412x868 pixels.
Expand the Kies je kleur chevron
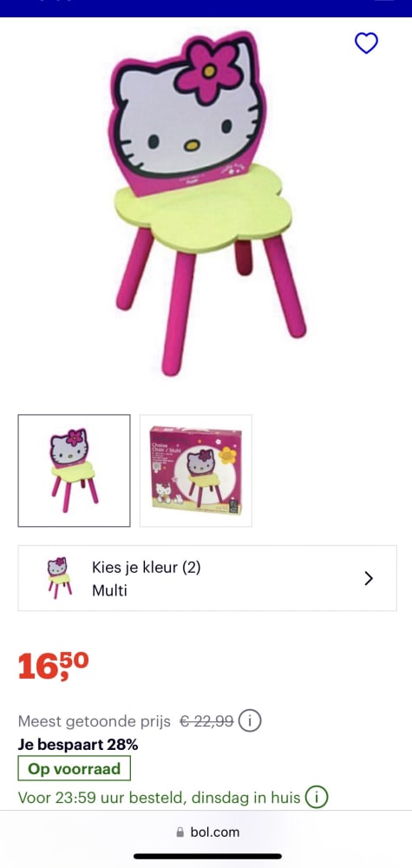[369, 578]
